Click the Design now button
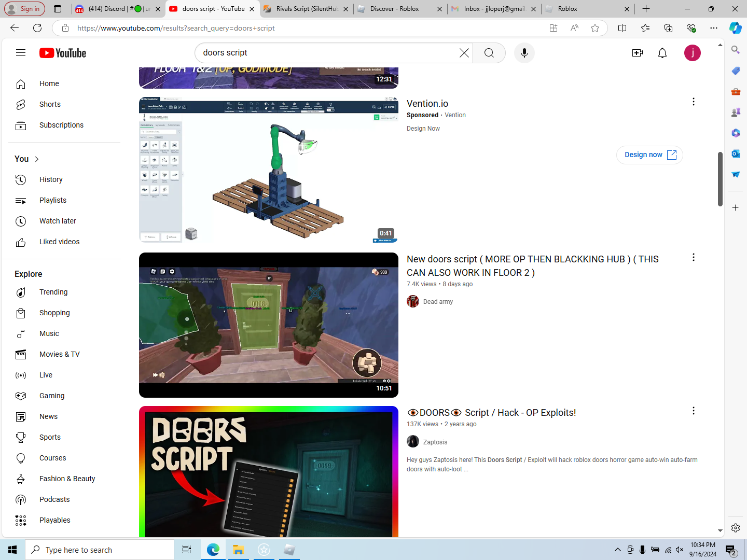 point(649,155)
